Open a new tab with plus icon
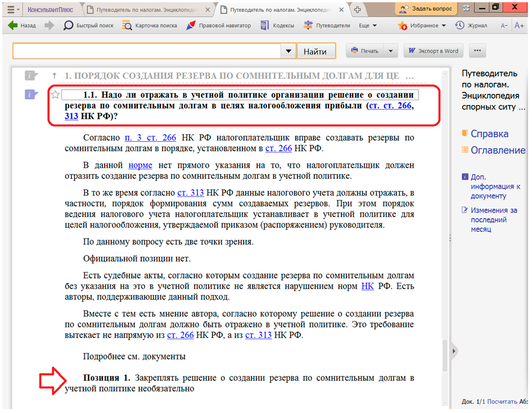 click(x=357, y=10)
